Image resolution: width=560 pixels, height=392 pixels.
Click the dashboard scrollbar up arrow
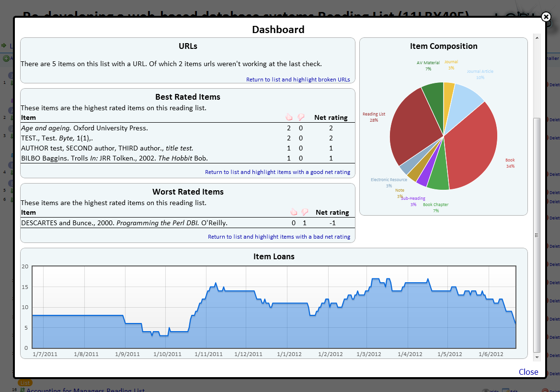tap(537, 38)
